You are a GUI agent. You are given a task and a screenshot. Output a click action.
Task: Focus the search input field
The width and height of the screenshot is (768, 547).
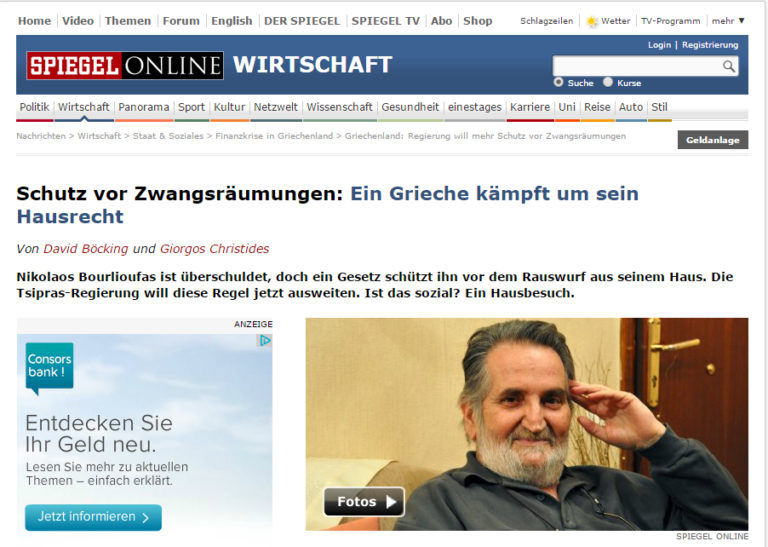636,67
